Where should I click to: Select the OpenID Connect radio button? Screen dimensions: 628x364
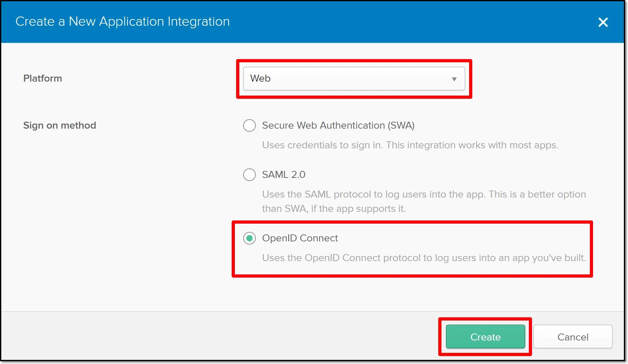pyautogui.click(x=249, y=238)
